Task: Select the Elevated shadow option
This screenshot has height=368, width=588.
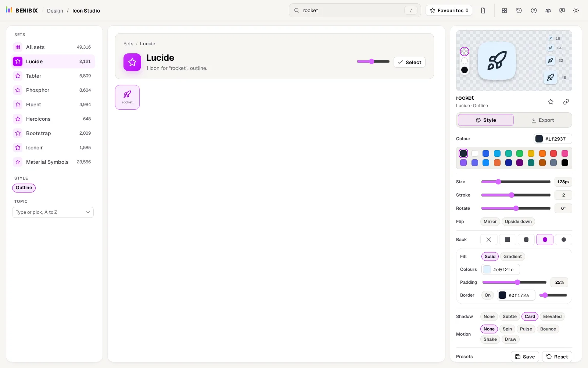Action: 552,316
